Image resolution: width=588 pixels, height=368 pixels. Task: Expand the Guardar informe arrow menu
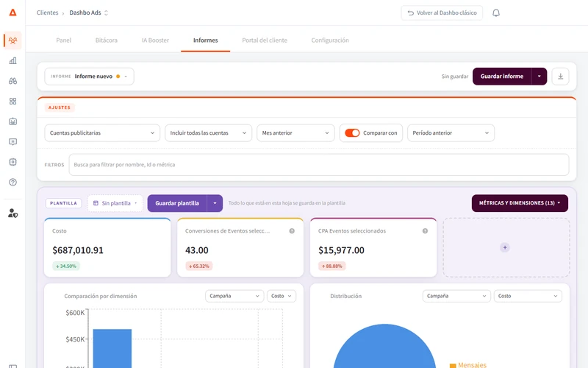coord(539,77)
